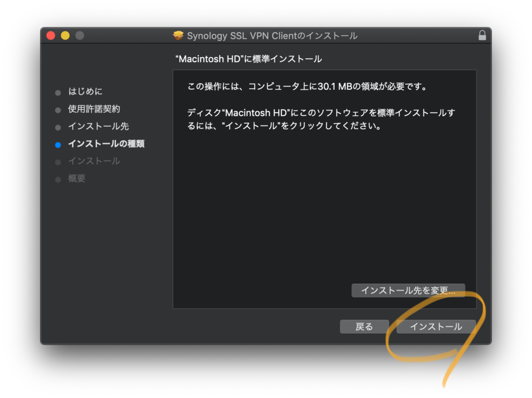This screenshot has width=532, height=398.
Task: Click the はじめに step label
Action: (x=85, y=92)
